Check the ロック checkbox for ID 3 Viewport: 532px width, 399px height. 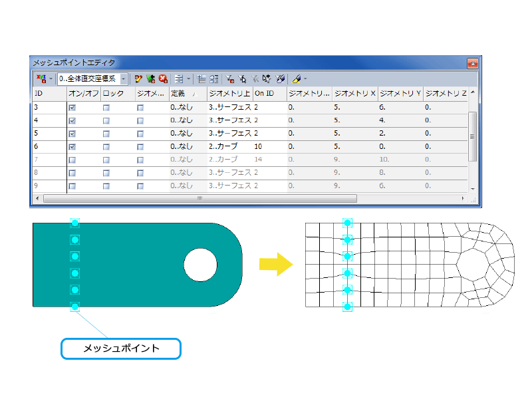[x=106, y=108]
